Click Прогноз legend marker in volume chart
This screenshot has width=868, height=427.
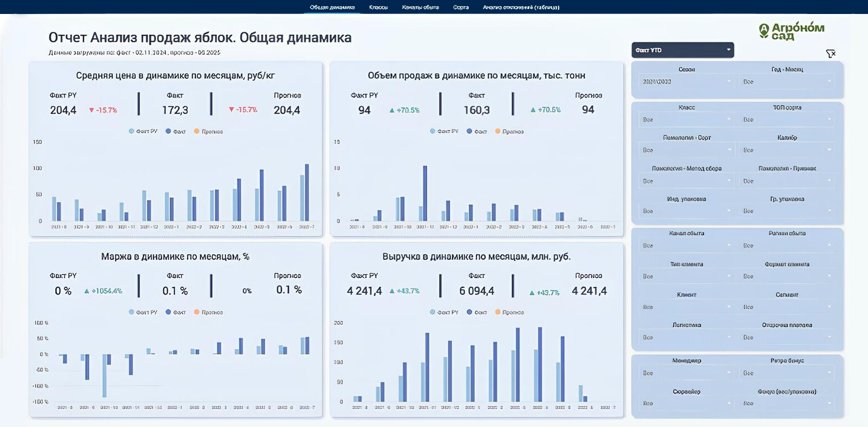click(x=497, y=131)
